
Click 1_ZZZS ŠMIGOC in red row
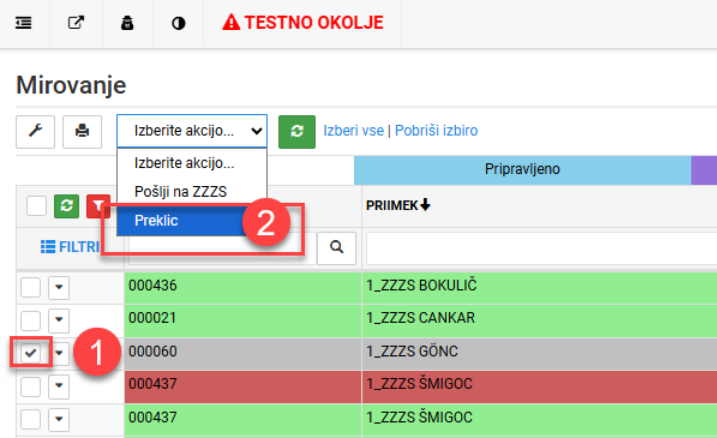click(540, 386)
